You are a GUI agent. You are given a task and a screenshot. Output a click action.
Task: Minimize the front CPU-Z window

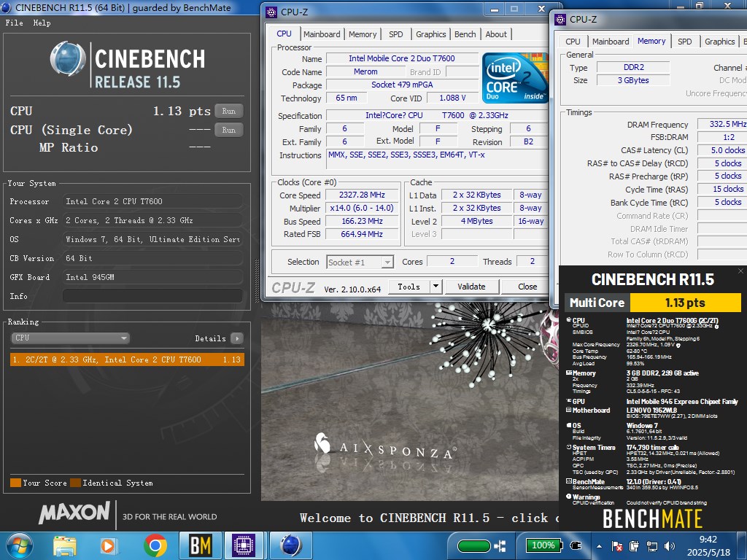(495, 9)
